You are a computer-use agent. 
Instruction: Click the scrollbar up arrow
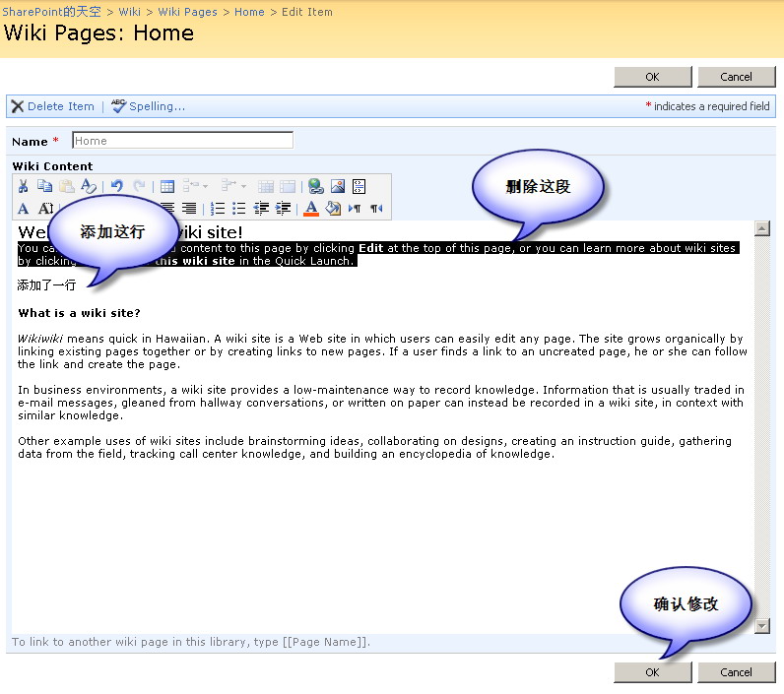coord(762,228)
